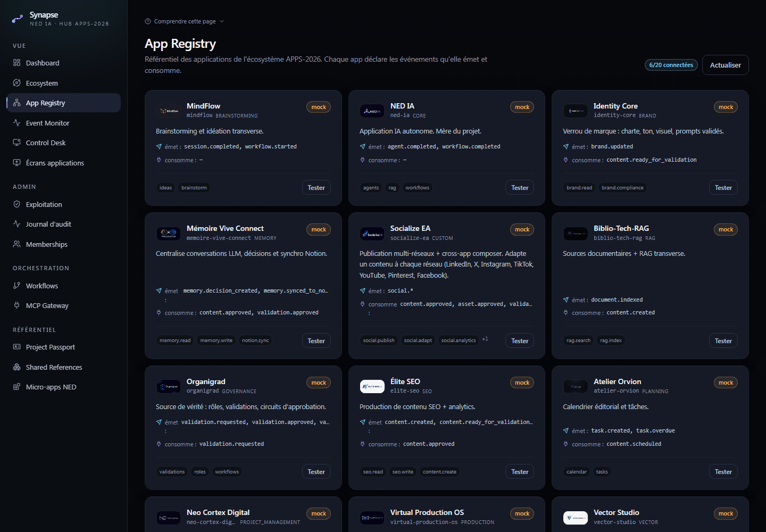
Task: Click the Dashboard grid icon
Action: coord(16,63)
